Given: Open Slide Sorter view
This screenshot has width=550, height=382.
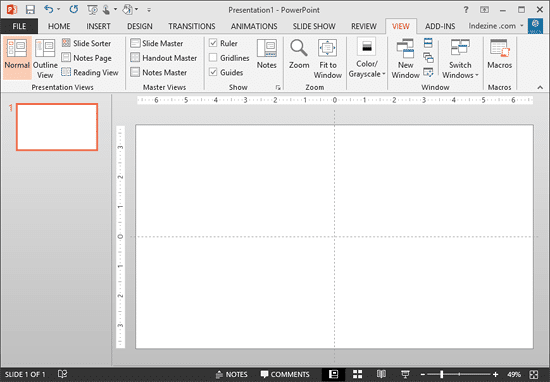Looking at the screenshot, I should (x=86, y=43).
